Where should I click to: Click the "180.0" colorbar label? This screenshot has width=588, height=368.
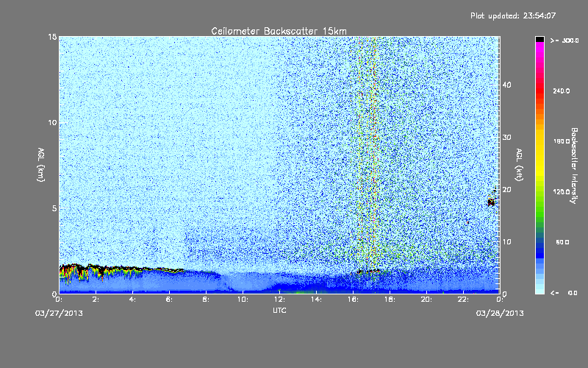[562, 141]
